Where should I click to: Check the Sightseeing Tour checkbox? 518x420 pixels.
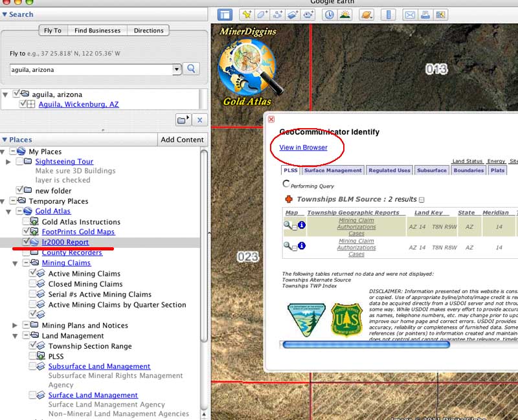click(x=19, y=161)
